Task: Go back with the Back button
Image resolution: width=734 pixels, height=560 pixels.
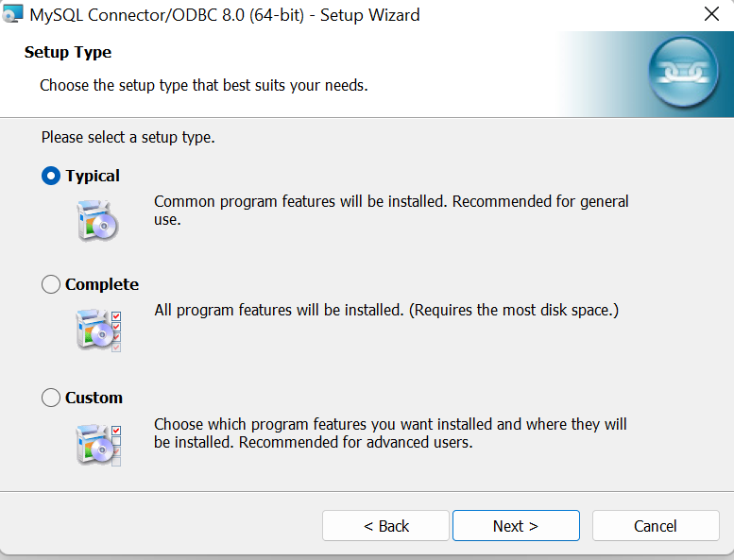Action: (x=385, y=526)
